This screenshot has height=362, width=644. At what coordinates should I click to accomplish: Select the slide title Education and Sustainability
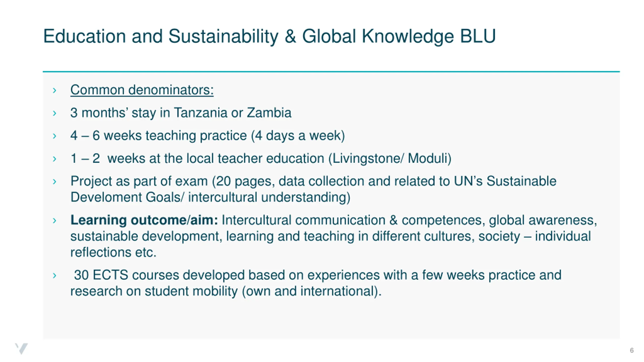269,36
